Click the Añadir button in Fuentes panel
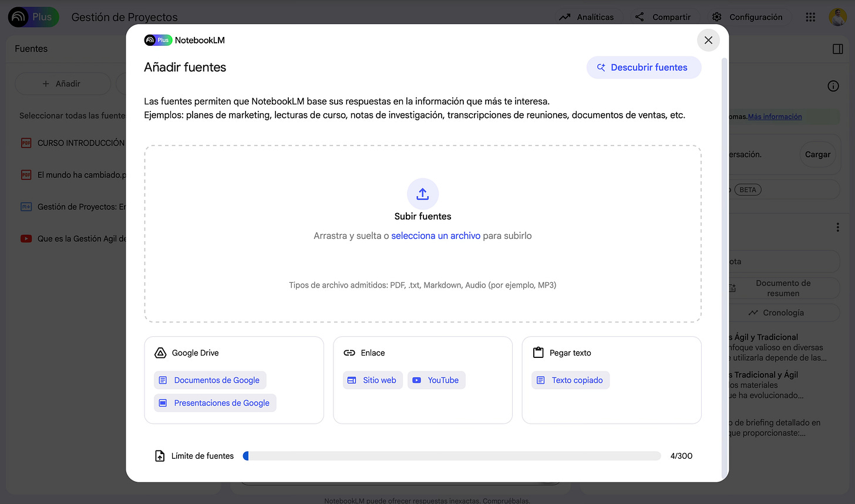Image resolution: width=855 pixels, height=504 pixels. [x=62, y=84]
